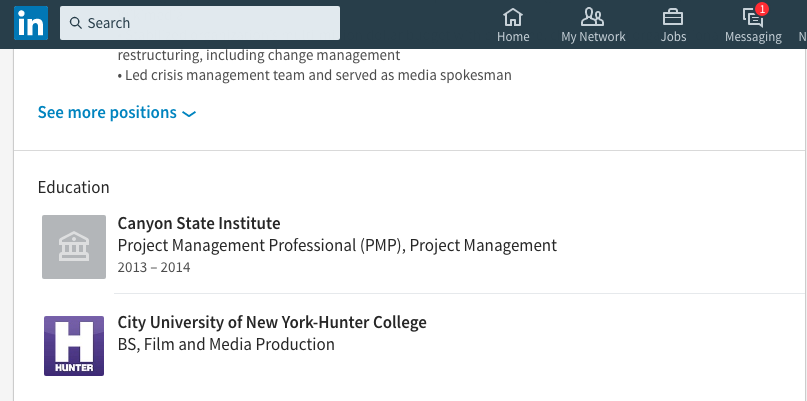This screenshot has height=401, width=807.
Task: Click the LinkedIn logo
Action: click(29, 23)
